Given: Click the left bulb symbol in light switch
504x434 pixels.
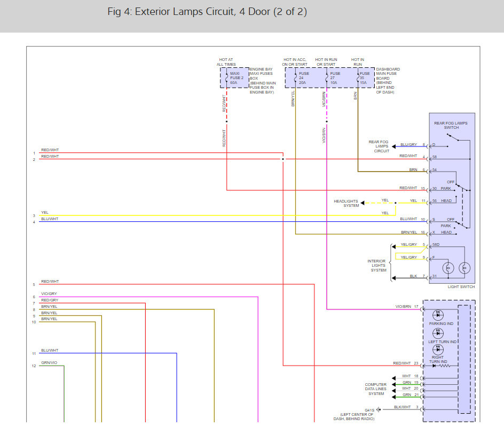Looking at the screenshot, I should (448, 268).
